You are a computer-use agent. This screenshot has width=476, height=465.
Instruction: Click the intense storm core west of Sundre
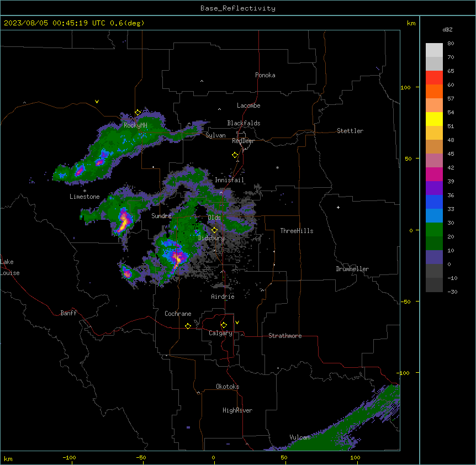tap(124, 221)
